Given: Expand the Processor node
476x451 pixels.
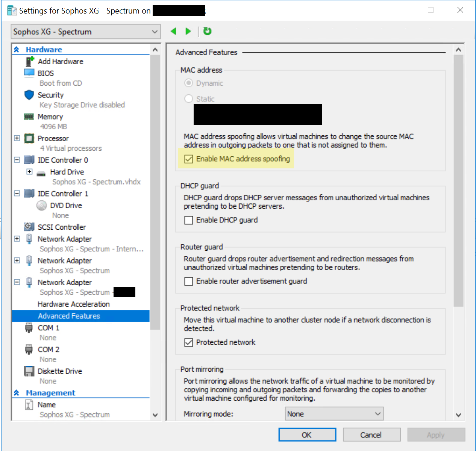Looking at the screenshot, I should pos(17,138).
